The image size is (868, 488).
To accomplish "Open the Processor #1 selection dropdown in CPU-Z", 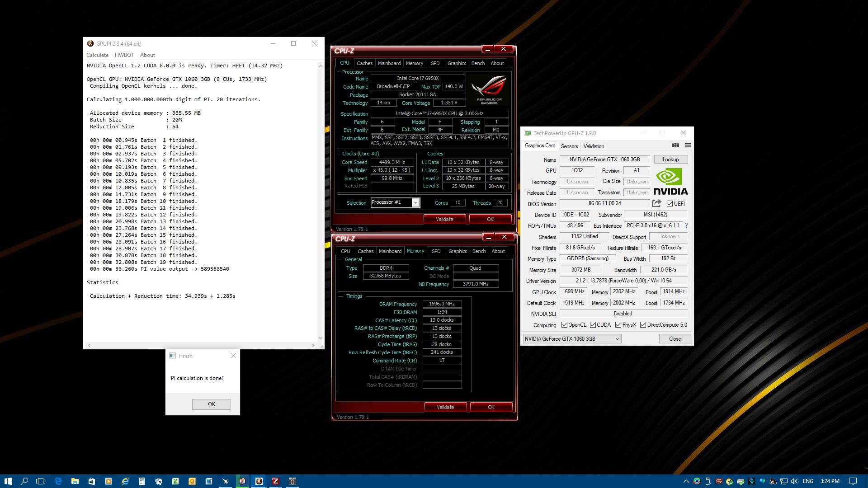I will 395,202.
